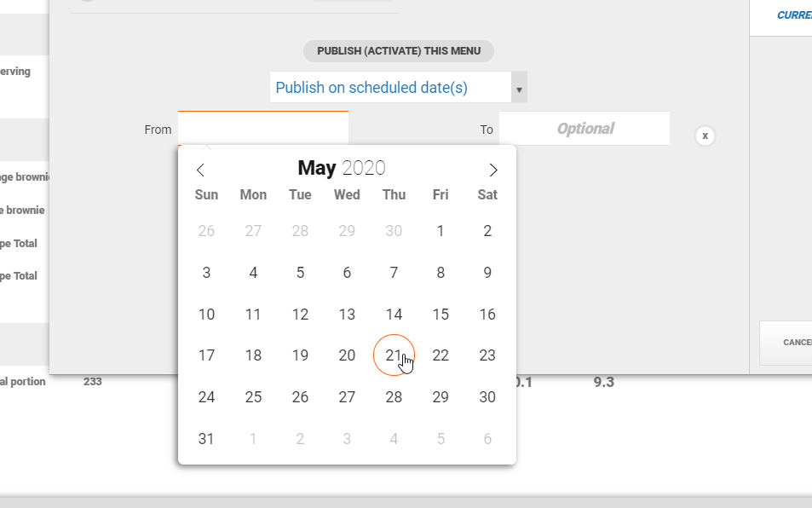
Task: Choose May 15 as the date
Action: [x=441, y=315]
